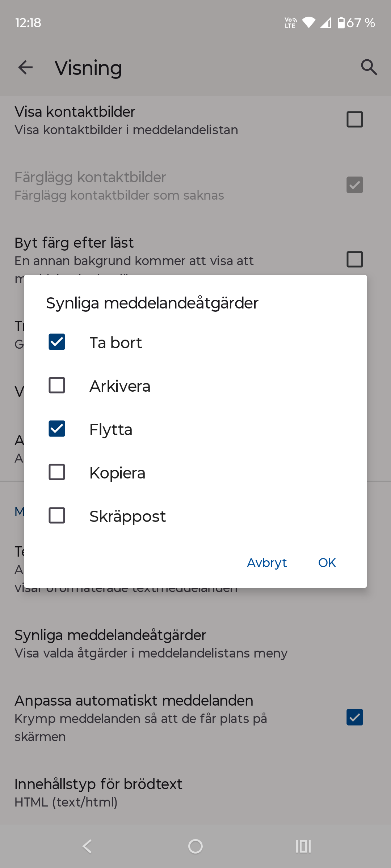Tap the Android home circle button
The width and height of the screenshot is (391, 868).
point(195,846)
